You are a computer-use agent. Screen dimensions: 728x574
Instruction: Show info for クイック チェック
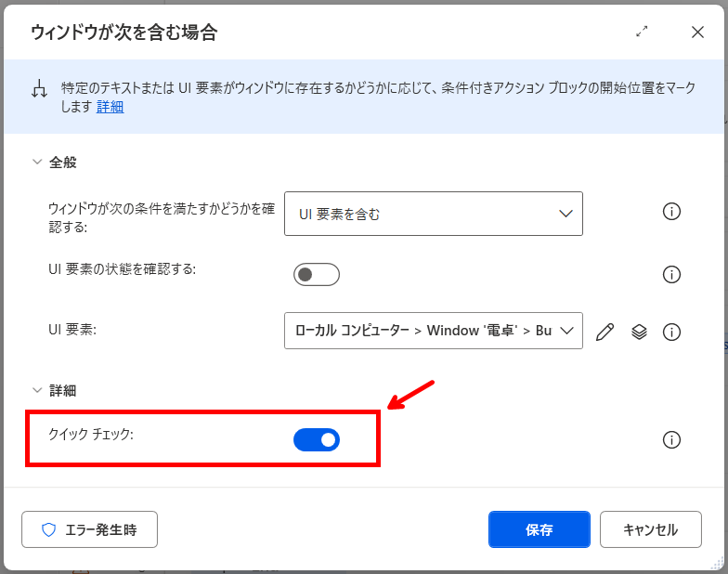point(671,439)
